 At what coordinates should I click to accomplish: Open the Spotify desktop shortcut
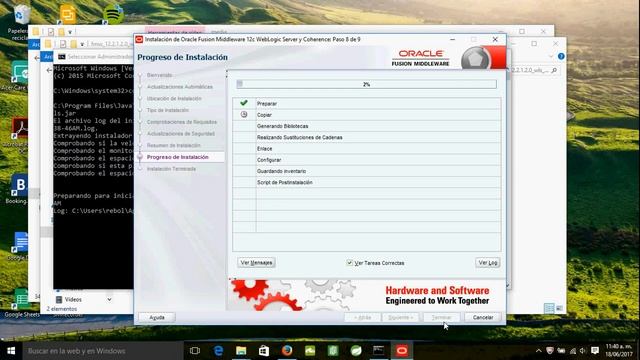pyautogui.click(x=113, y=15)
